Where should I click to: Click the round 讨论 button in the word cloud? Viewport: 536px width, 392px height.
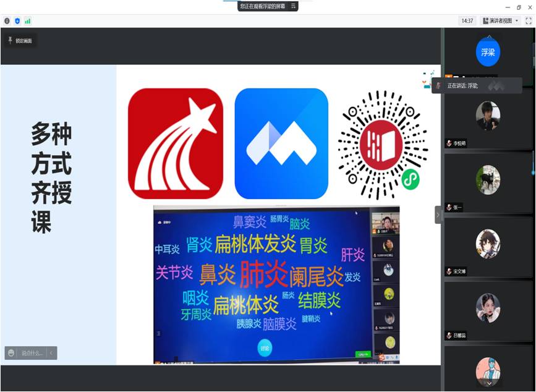click(265, 348)
